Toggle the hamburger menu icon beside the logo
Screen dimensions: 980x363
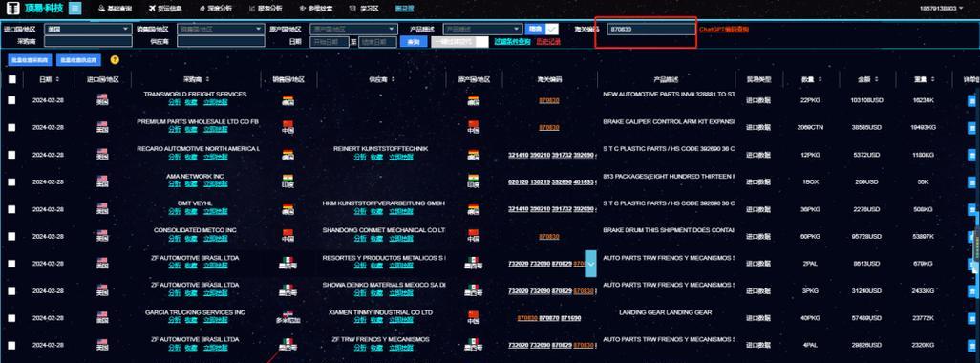coord(75,9)
